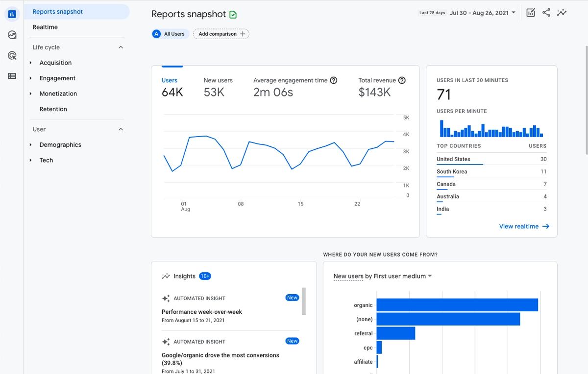Select Retention in the navigation menu
This screenshot has width=588, height=374.
click(53, 109)
